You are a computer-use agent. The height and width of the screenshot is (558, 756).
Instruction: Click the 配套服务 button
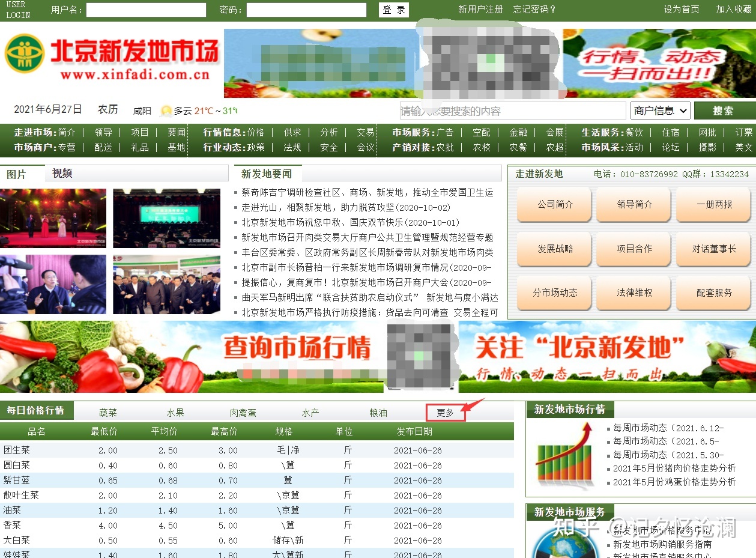tap(714, 293)
